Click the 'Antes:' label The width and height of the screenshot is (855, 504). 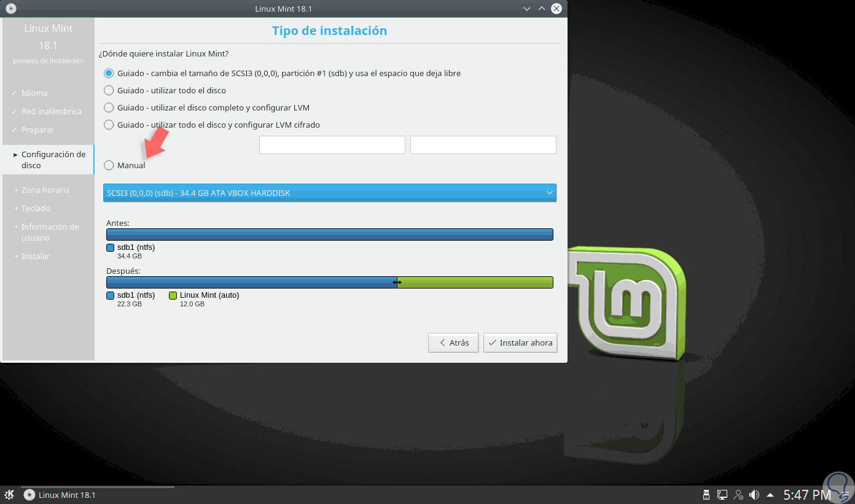(x=118, y=223)
